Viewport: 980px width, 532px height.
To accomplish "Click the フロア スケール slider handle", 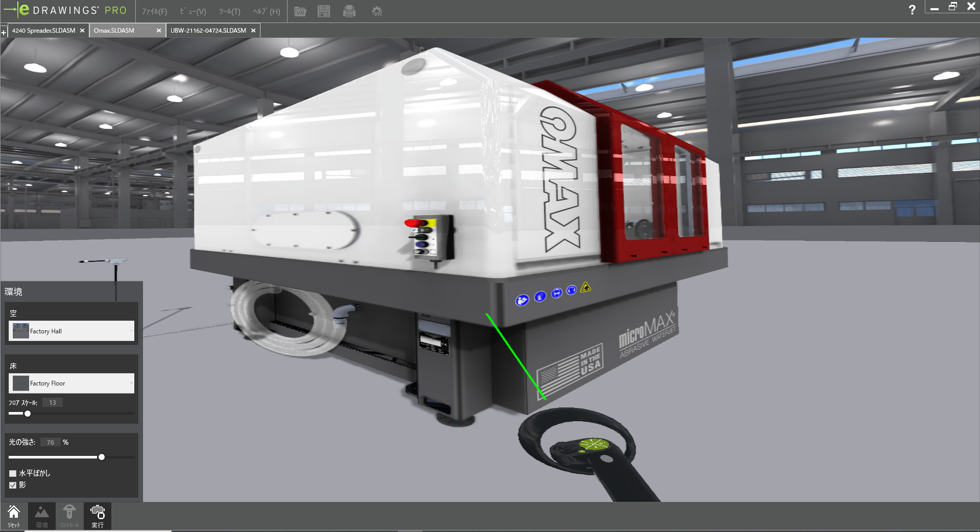I will click(28, 414).
